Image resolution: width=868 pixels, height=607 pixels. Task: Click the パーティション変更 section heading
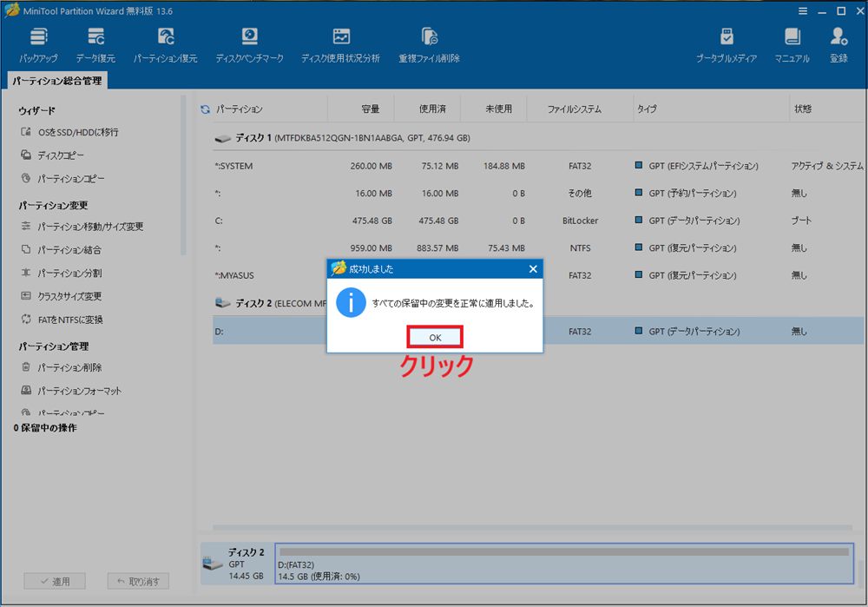click(53, 205)
